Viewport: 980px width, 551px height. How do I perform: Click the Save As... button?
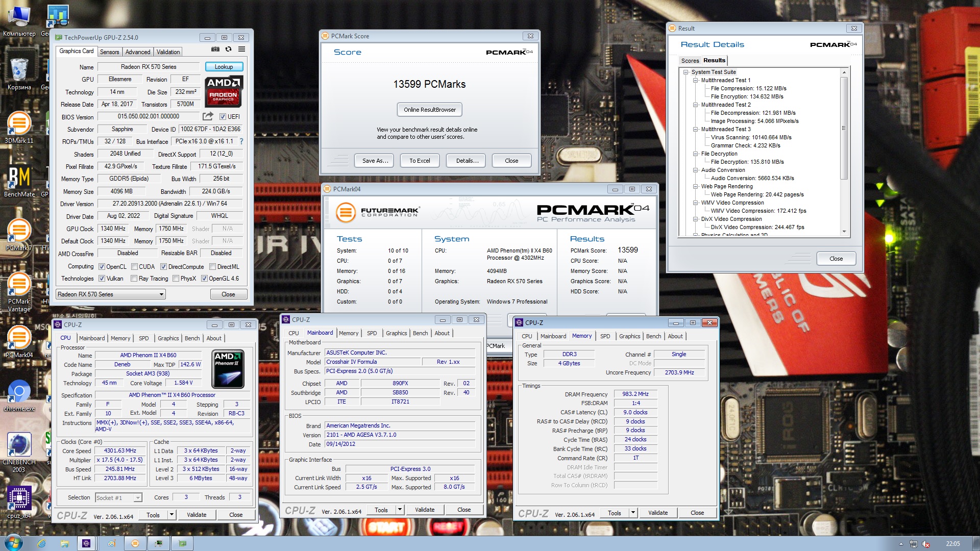tap(375, 161)
